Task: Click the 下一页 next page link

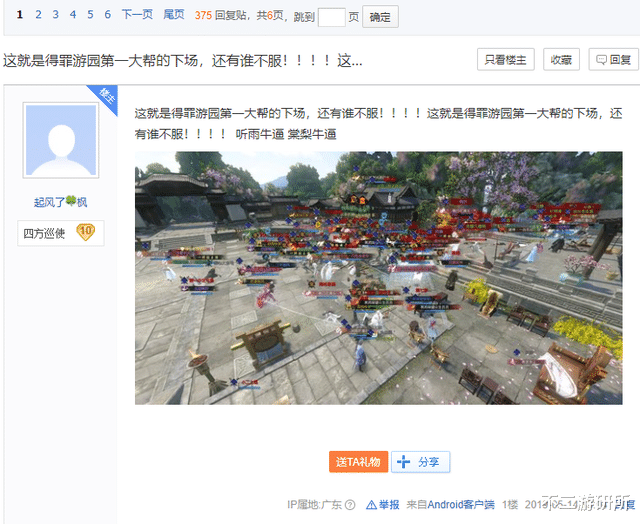Action: pos(137,15)
